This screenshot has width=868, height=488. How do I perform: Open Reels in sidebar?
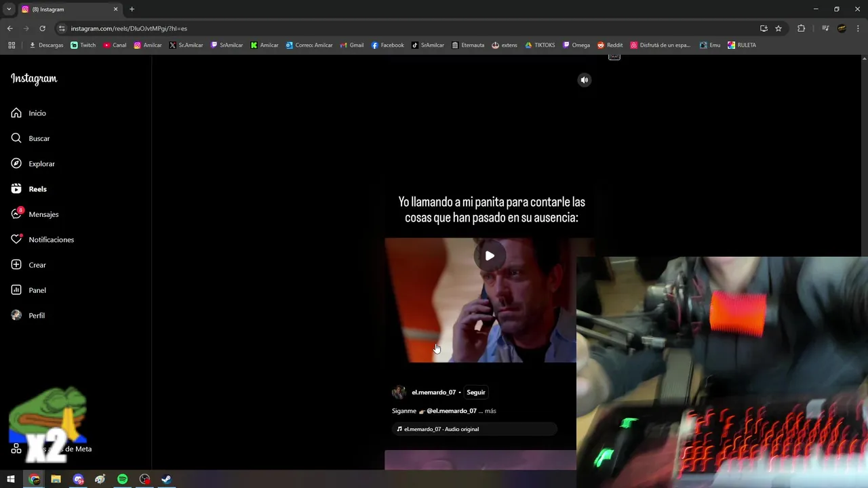(x=29, y=189)
